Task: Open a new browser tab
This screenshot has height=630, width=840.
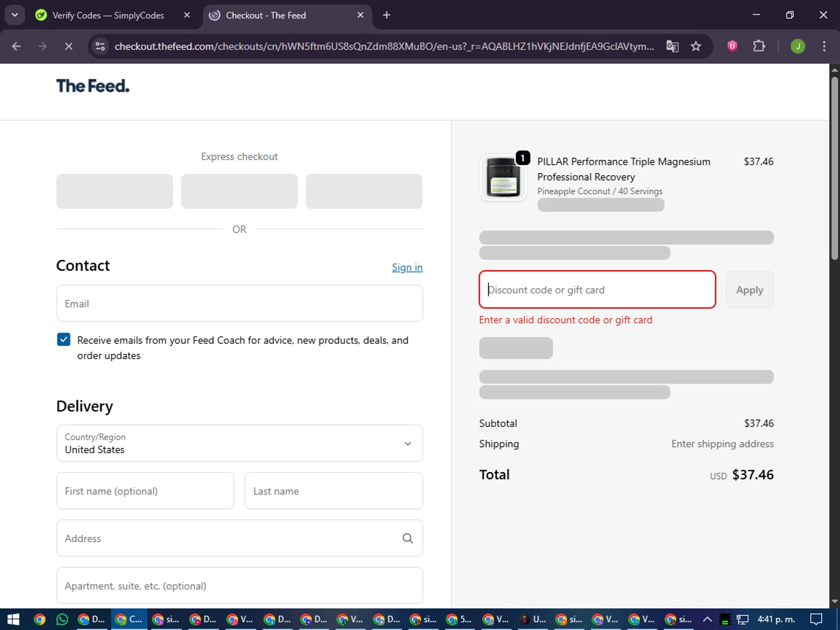Action: pos(386,15)
